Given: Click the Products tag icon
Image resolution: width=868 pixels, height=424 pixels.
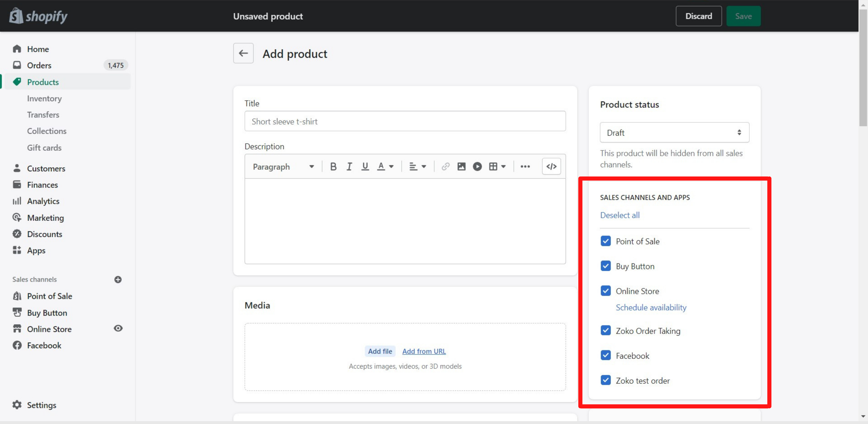Looking at the screenshot, I should tap(17, 82).
